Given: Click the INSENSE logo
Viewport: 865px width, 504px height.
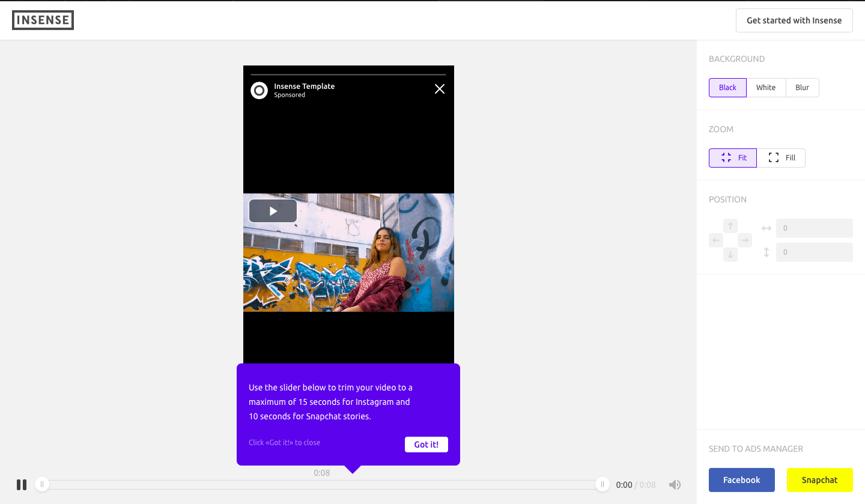Looking at the screenshot, I should (x=43, y=20).
